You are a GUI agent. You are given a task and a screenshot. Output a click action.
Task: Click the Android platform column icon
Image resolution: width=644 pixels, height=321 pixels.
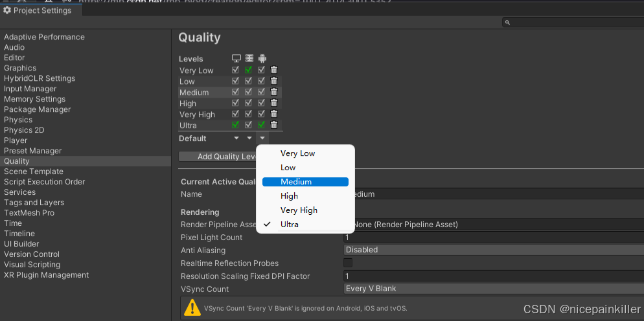tap(262, 59)
